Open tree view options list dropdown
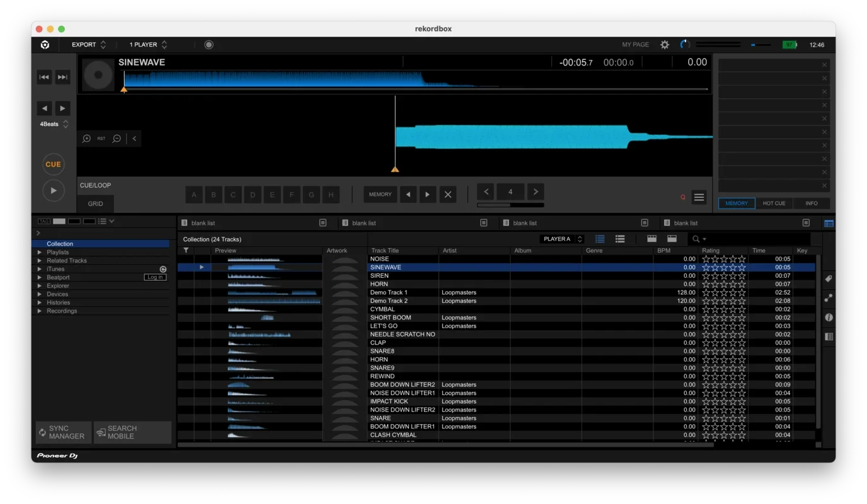 (106, 221)
